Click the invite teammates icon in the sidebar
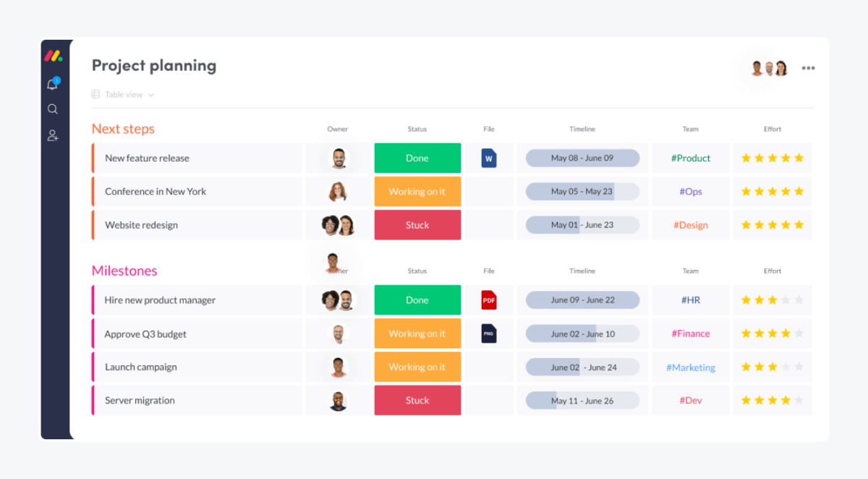868x479 pixels. (52, 135)
